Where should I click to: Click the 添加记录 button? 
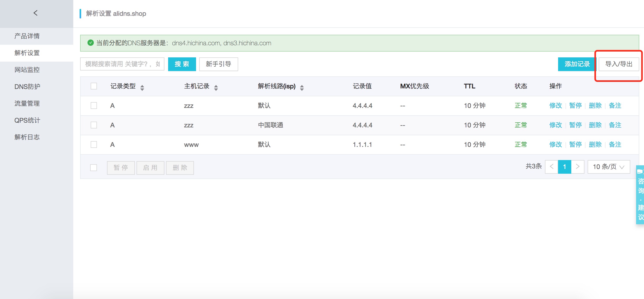coord(577,64)
